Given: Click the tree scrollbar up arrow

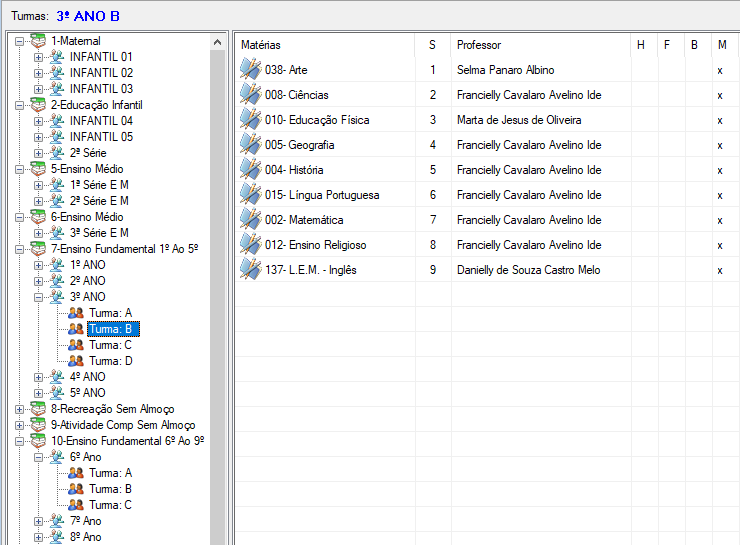Looking at the screenshot, I should tap(218, 42).
